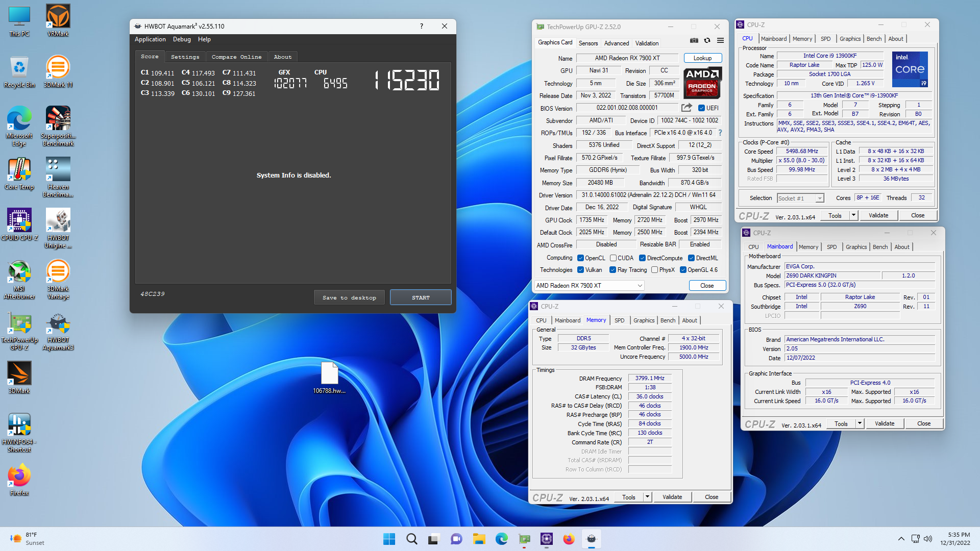This screenshot has width=980, height=551.
Task: Launch HWBOT Unigine desktop icon
Action: click(58, 228)
